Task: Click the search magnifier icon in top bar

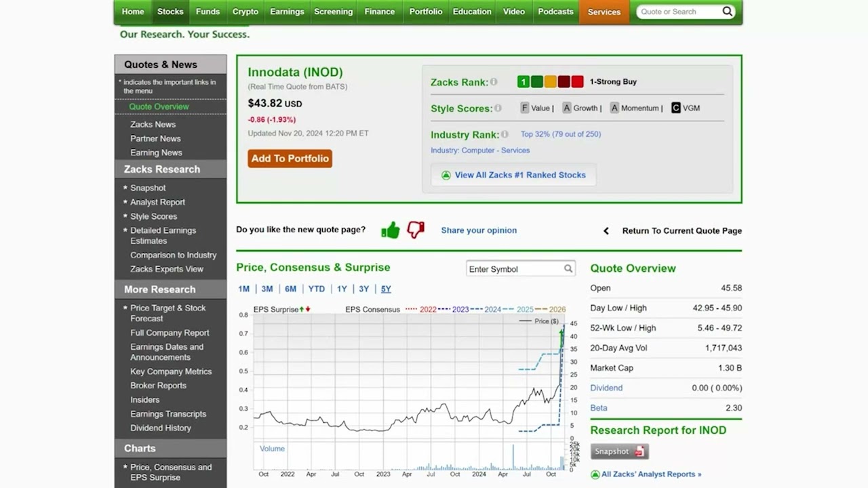Action: 727,12
